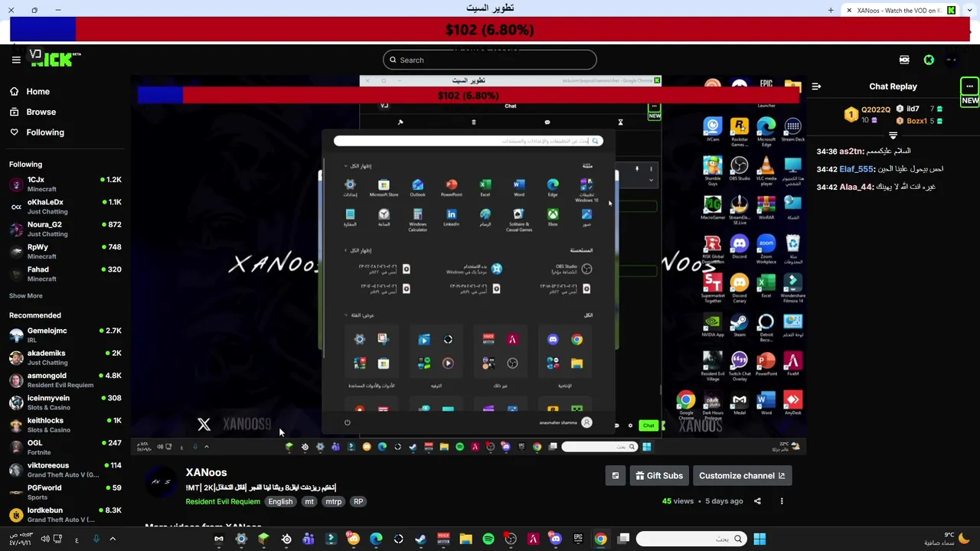Open followed channel Fahad

click(x=65, y=274)
